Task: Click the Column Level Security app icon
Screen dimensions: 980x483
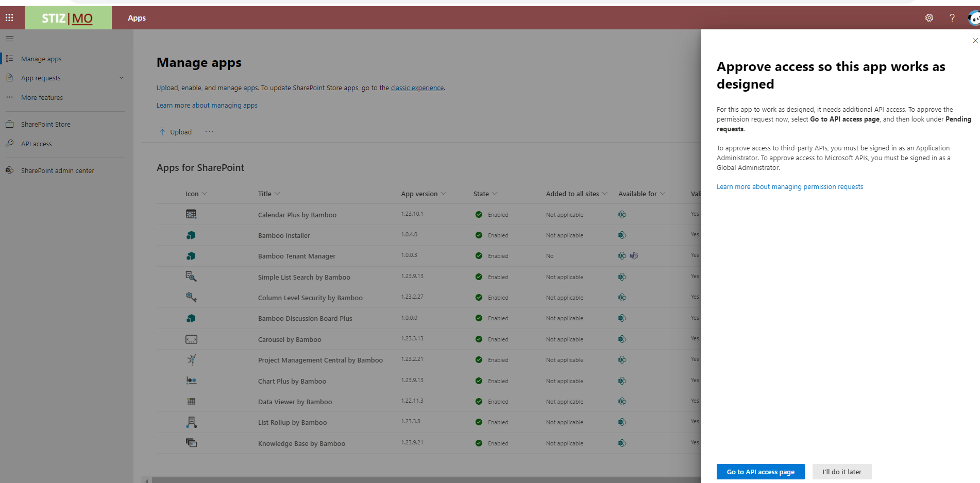Action: pyautogui.click(x=191, y=297)
